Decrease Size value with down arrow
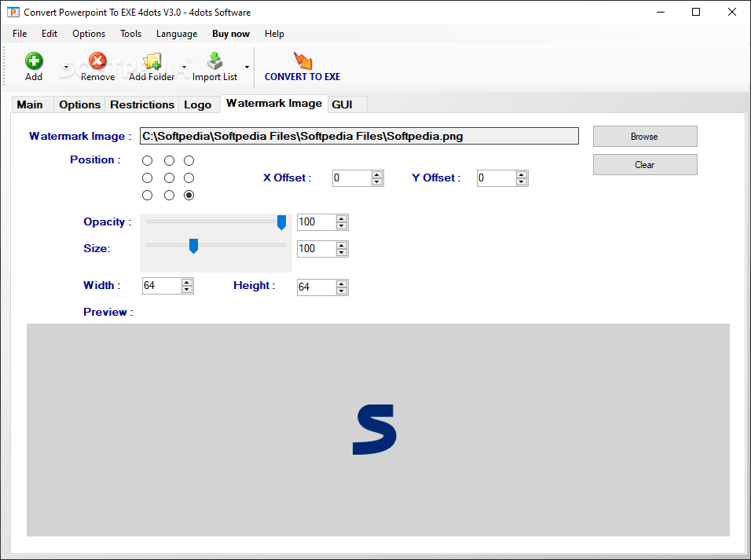The width and height of the screenshot is (751, 560). (342, 252)
